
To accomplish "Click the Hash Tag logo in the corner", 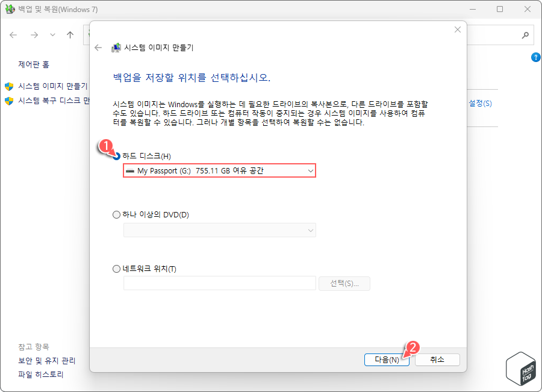I will [x=520, y=368].
